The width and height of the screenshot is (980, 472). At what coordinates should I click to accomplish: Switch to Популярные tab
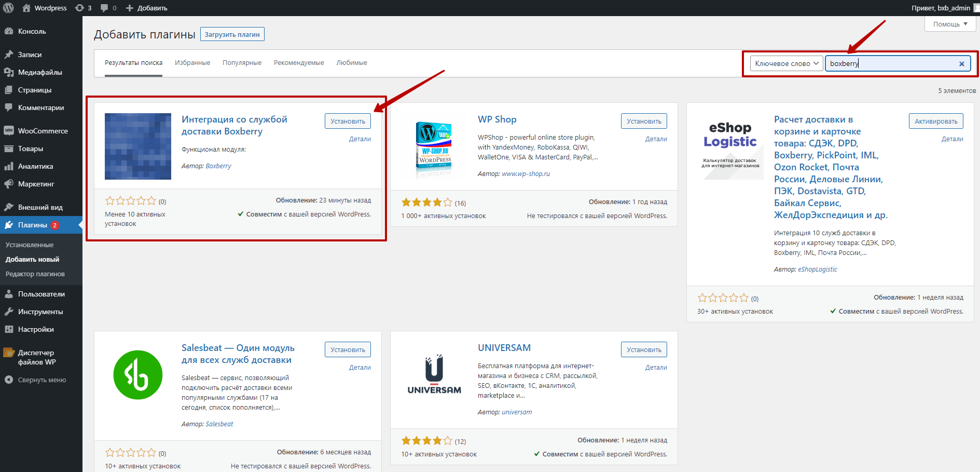[x=242, y=63]
